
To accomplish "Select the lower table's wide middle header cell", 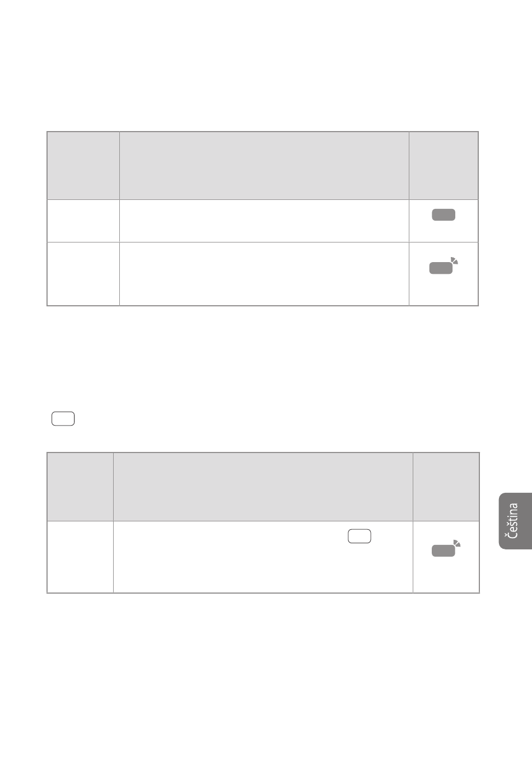I will tap(263, 487).
